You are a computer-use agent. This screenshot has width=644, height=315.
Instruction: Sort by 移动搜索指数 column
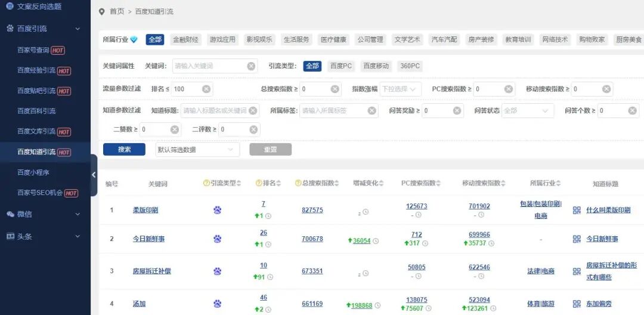[x=503, y=183]
